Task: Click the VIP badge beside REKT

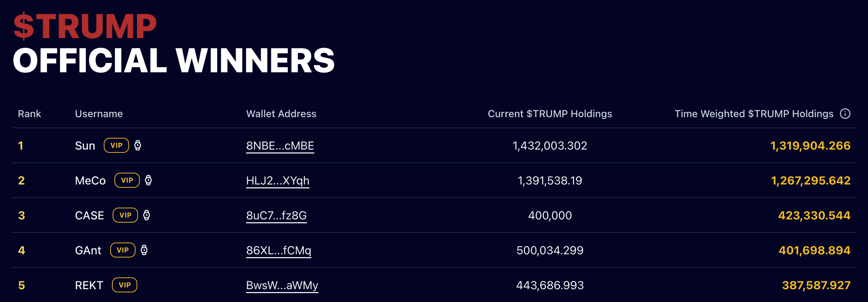Action: (x=124, y=285)
